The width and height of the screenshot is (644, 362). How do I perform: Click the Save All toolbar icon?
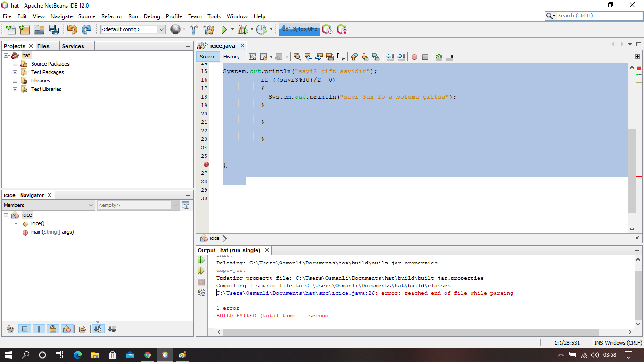(54, 30)
